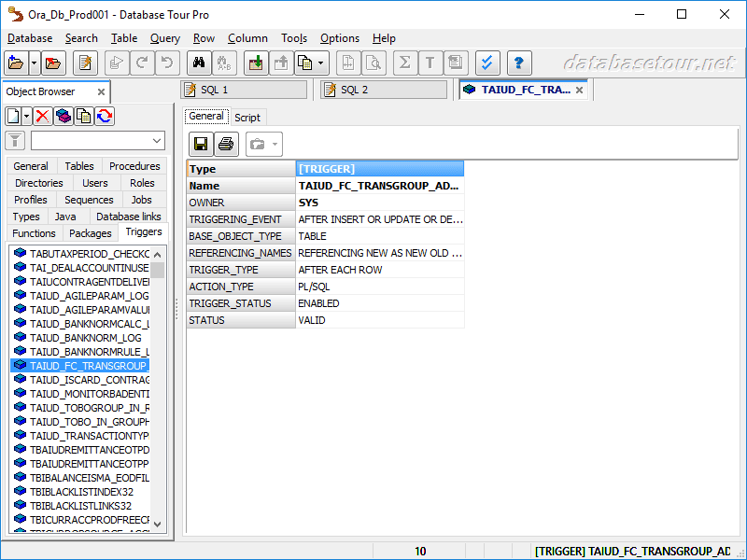Click the binoculars search icon
The height and width of the screenshot is (560, 747).
click(x=198, y=63)
